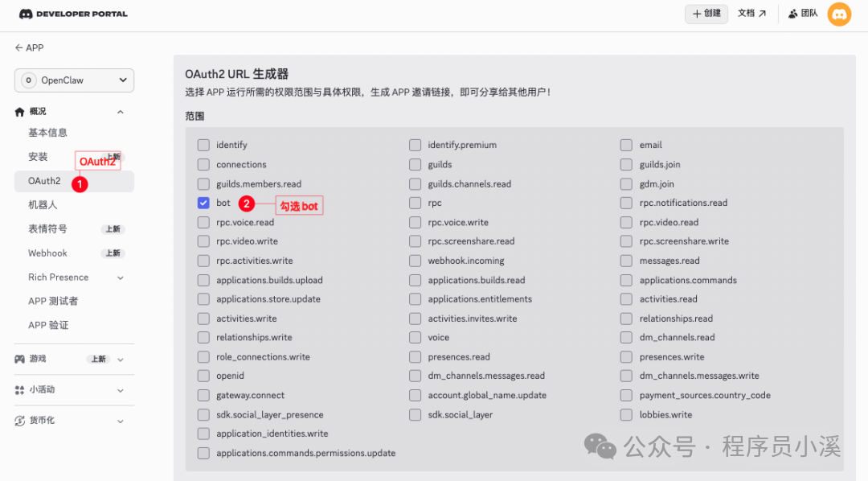Click the 游戏 section label
The image size is (868, 481).
coord(38,359)
